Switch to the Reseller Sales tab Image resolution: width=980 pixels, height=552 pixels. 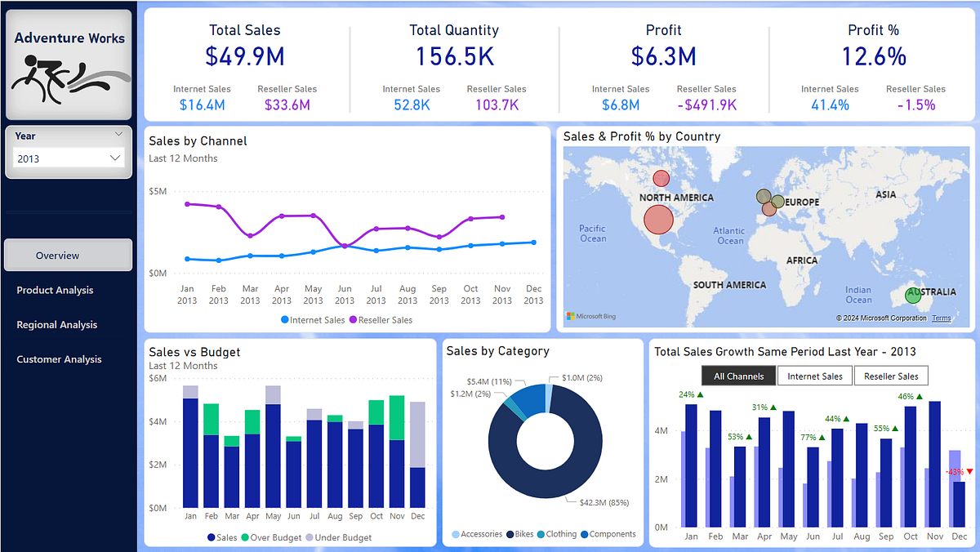coord(891,376)
